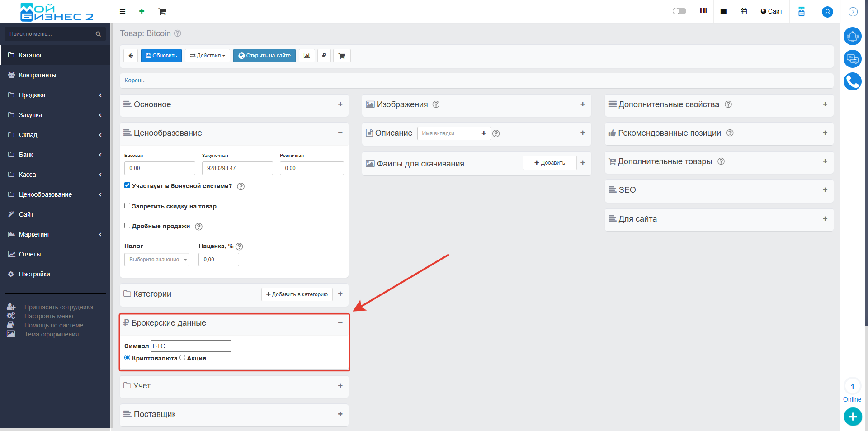The height and width of the screenshot is (431, 868).
Task: Click the notification bell icon on right
Action: click(x=852, y=36)
